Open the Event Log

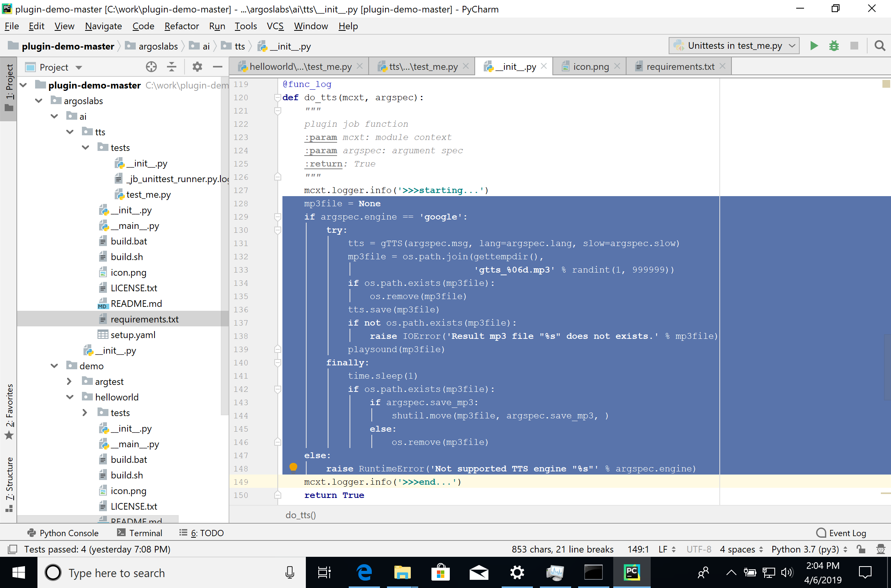click(841, 533)
